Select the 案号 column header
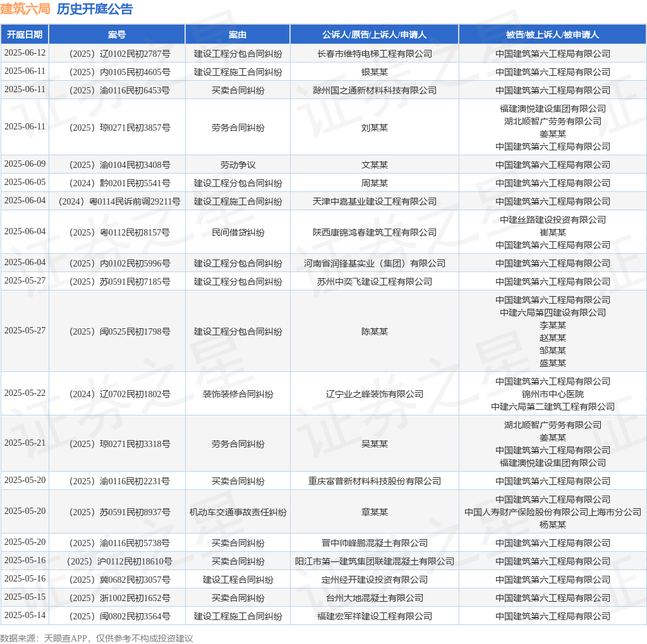This screenshot has height=644, width=647. point(117,35)
